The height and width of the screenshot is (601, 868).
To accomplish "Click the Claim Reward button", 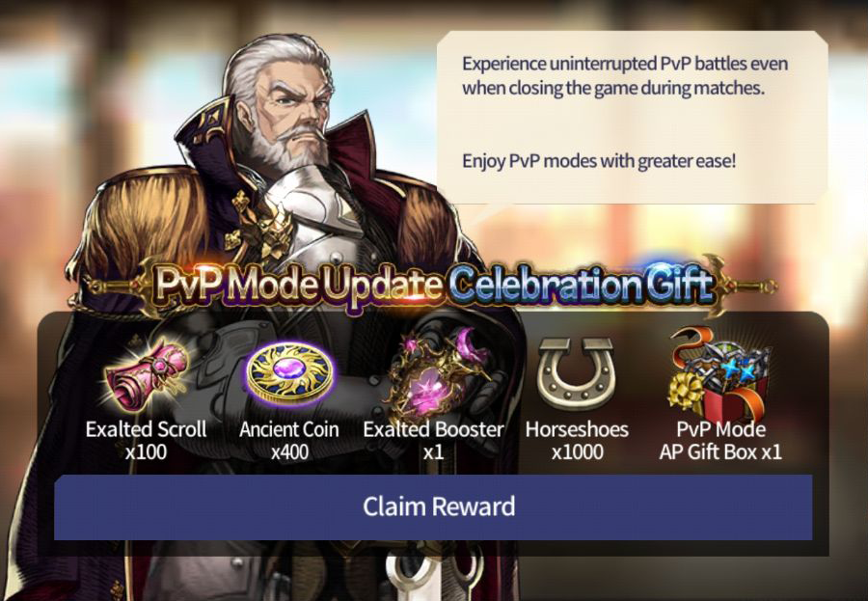I will coord(433,506).
